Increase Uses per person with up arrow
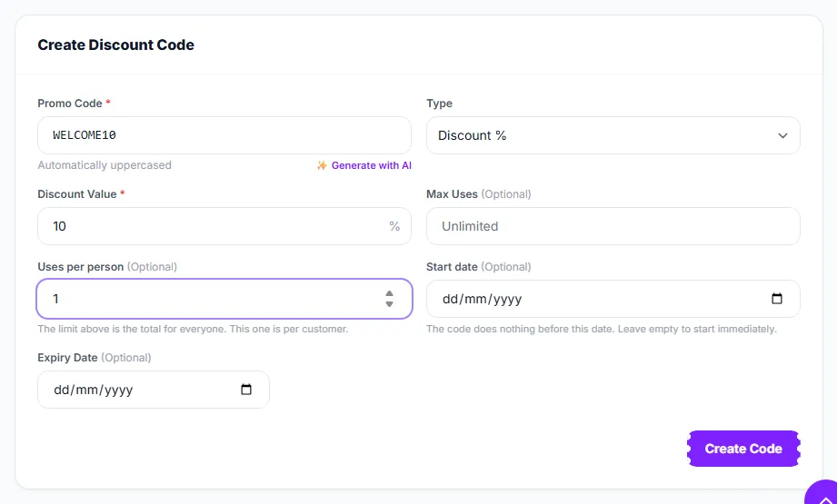Screen dimensions: 837x504 [390, 293]
